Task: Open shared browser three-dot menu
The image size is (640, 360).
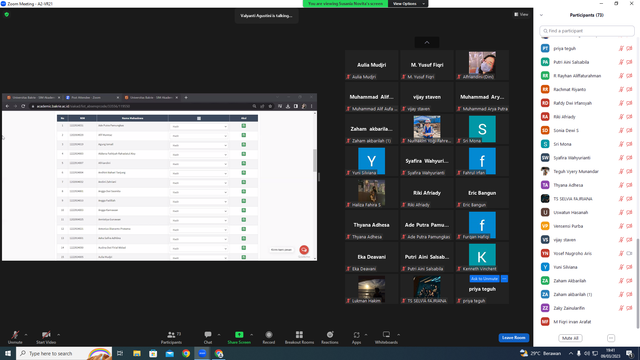Action: 311,106
